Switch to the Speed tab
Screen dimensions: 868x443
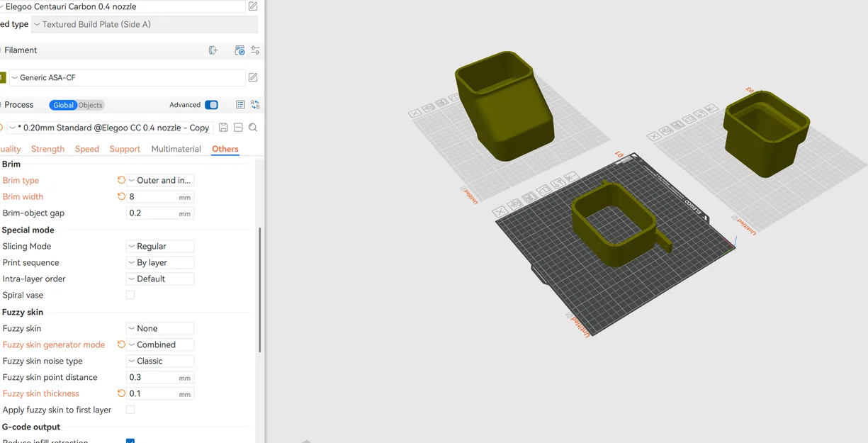[x=86, y=149]
